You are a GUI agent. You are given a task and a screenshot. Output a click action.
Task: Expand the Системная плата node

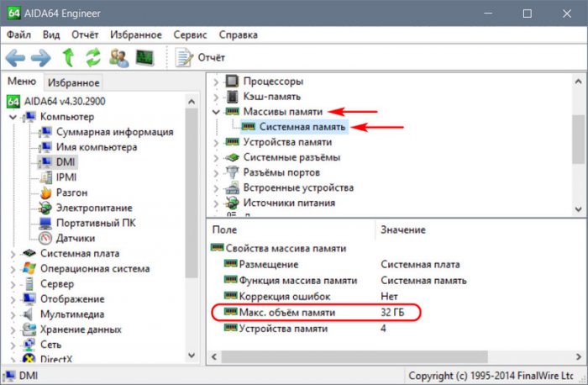tap(13, 254)
